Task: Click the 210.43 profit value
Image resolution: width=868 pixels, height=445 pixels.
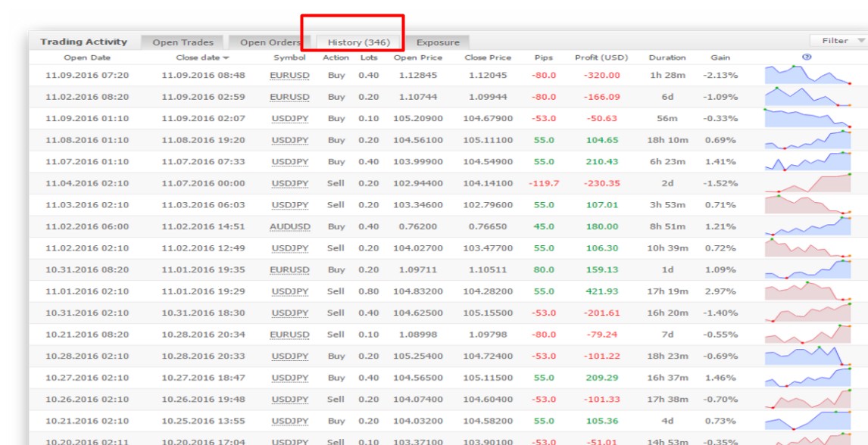Action: (602, 161)
